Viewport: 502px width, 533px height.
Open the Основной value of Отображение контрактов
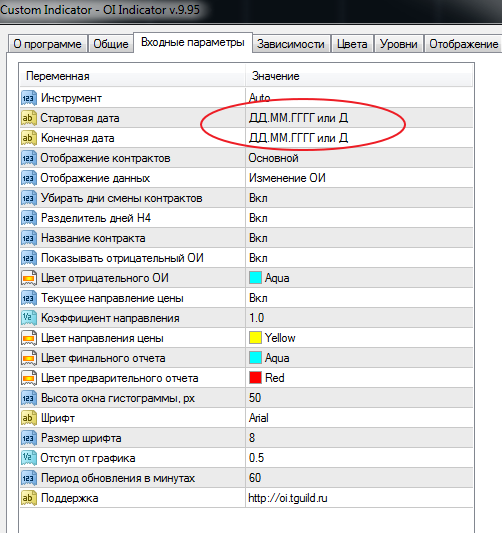[359, 158]
